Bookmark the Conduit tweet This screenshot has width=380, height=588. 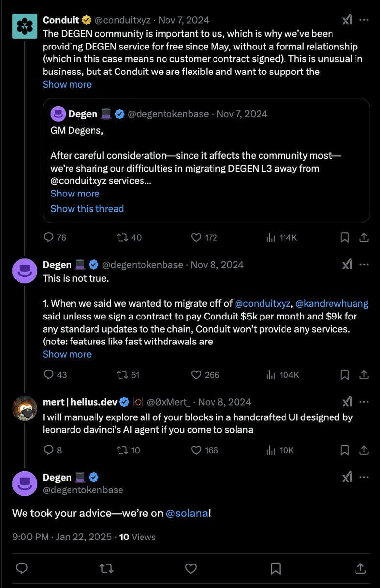point(345,237)
